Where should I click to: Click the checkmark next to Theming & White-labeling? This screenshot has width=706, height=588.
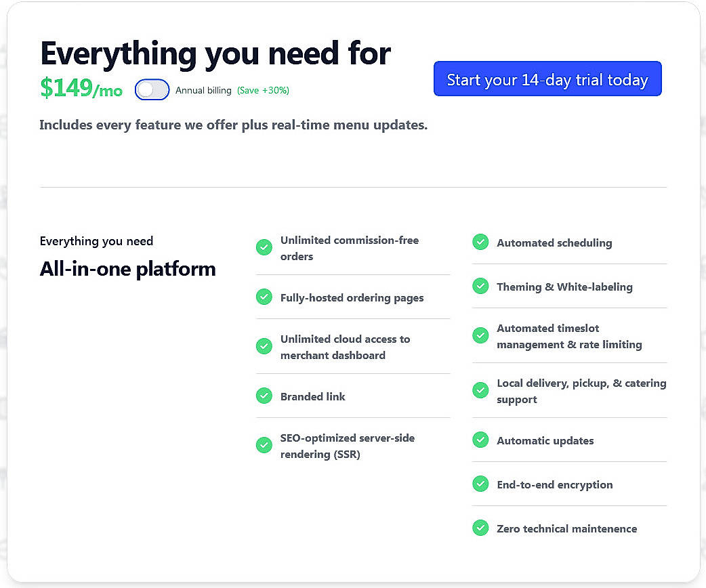pyautogui.click(x=480, y=286)
